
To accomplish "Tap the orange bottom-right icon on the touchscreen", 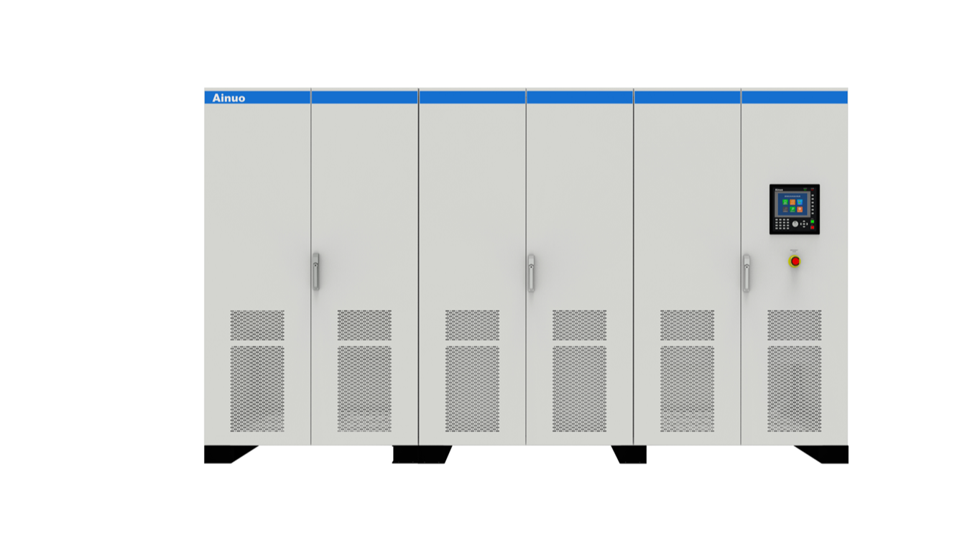I will pos(800,209).
